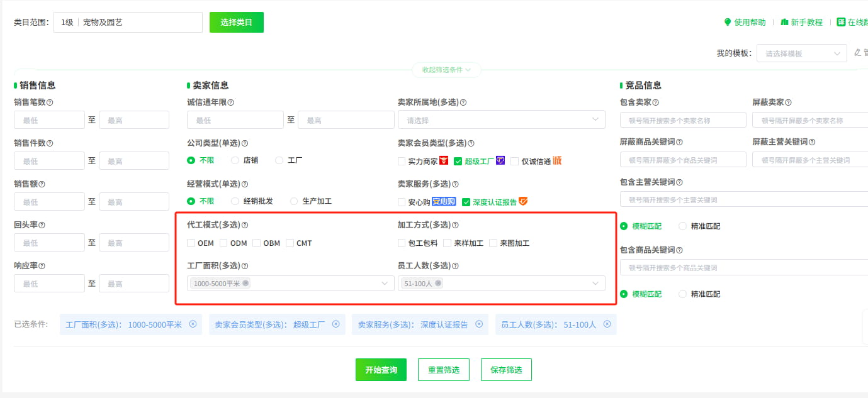Viewport: 868px width, 398px height.
Task: Click the 开始查询 button
Action: pos(381,369)
